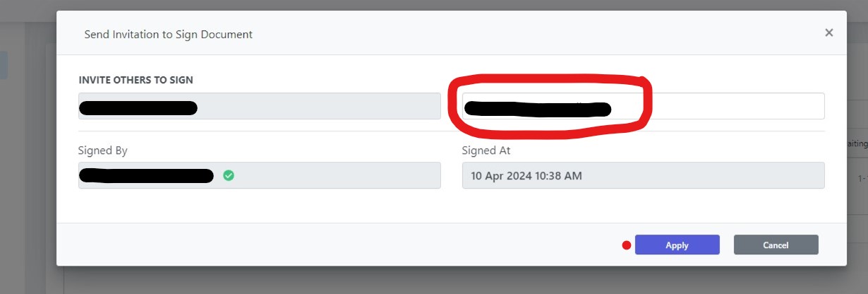Click the Apply button
This screenshot has width=868, height=294.
tap(677, 245)
